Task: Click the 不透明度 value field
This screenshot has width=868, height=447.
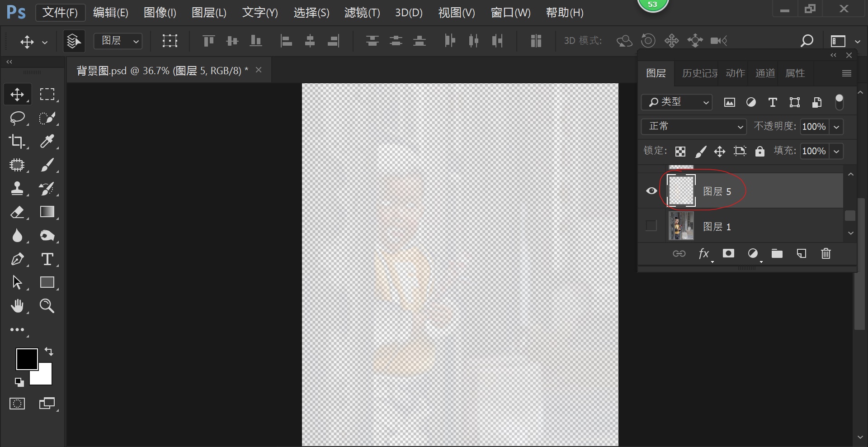Action: (815, 127)
